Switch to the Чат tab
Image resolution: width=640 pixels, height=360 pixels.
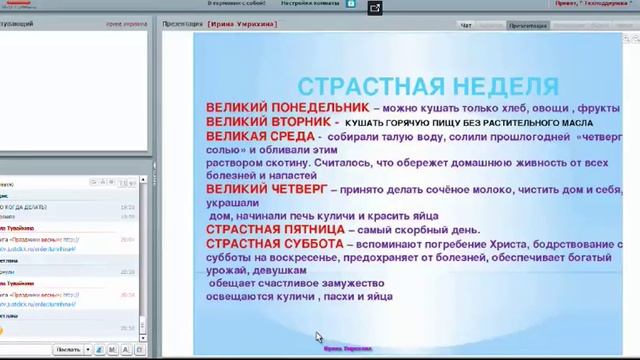pyautogui.click(x=466, y=25)
